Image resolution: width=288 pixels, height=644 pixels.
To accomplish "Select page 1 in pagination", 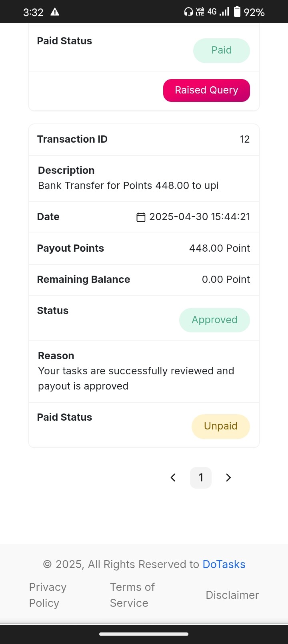I will (201, 477).
